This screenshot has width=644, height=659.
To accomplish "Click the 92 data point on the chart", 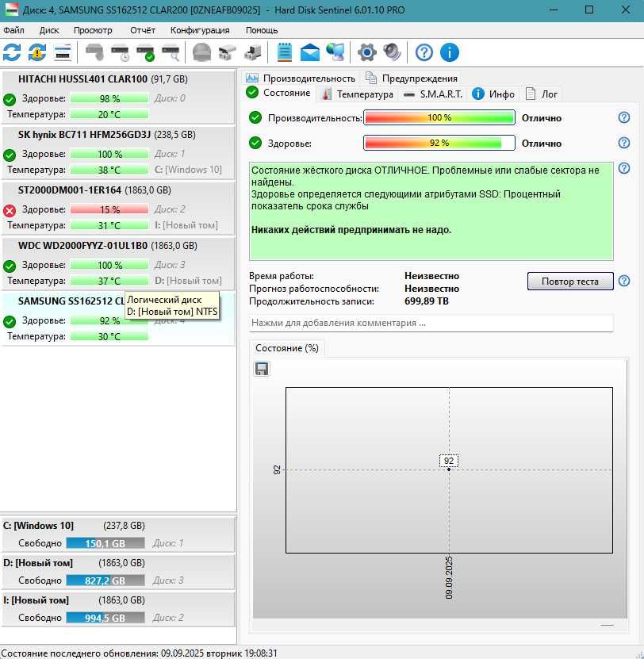I will pyautogui.click(x=449, y=469).
